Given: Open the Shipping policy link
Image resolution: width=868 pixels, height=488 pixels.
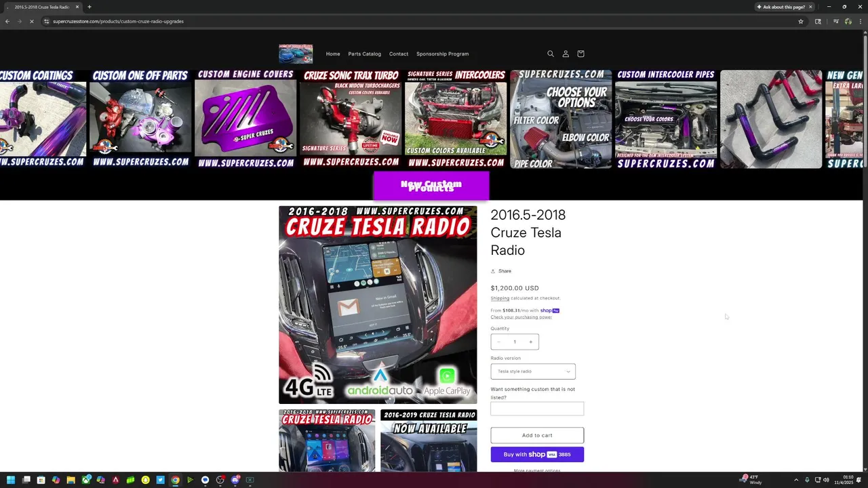Looking at the screenshot, I should (x=500, y=298).
